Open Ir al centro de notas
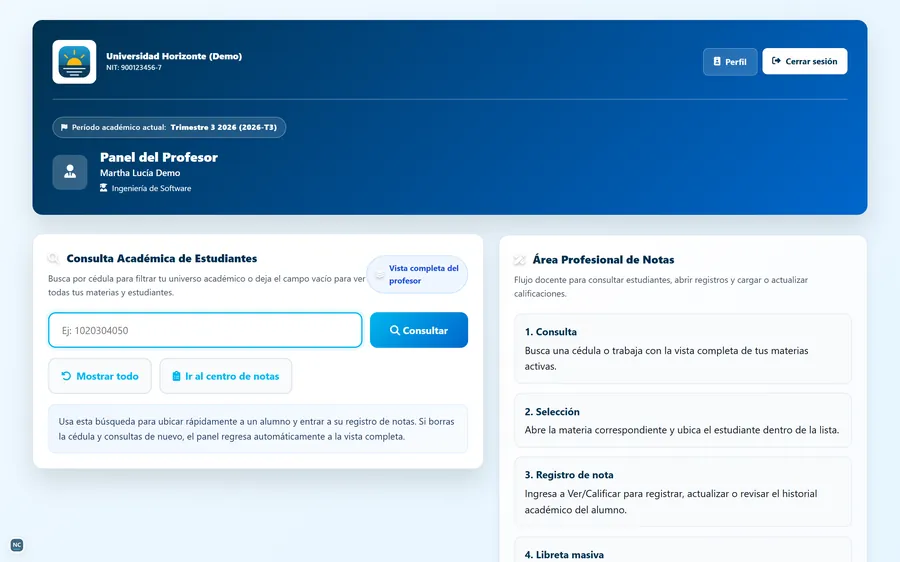 pos(226,376)
